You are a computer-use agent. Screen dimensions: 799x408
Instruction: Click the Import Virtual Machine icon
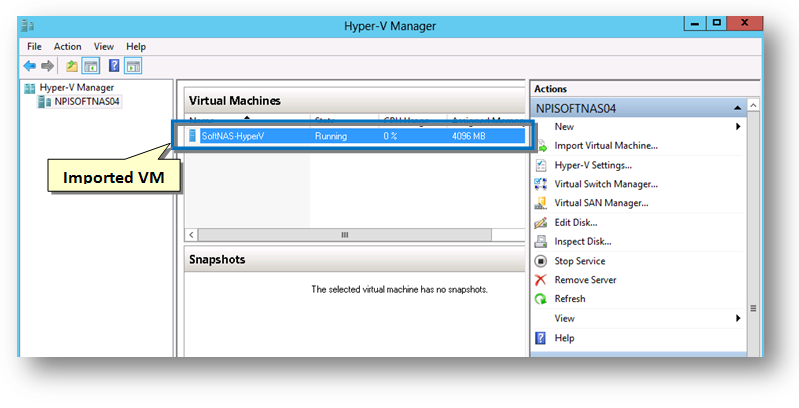pos(541,146)
